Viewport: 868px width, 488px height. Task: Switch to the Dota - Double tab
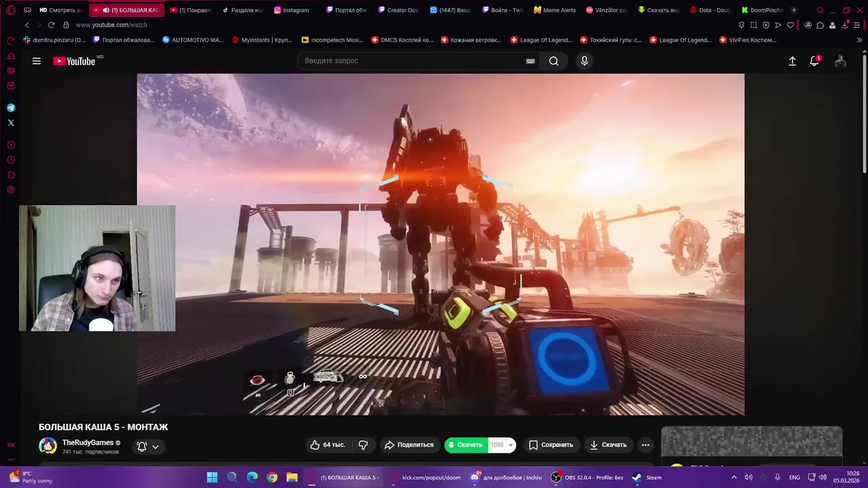pos(710,10)
